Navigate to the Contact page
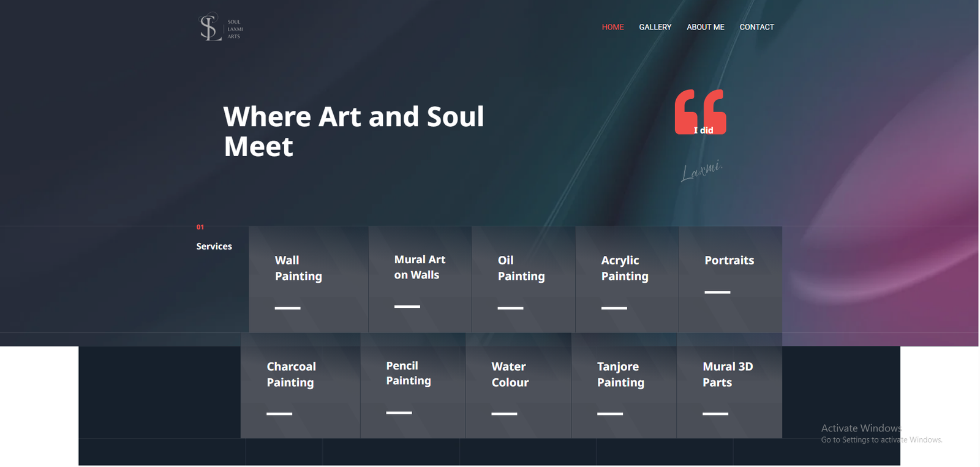The width and height of the screenshot is (980, 467). [756, 27]
